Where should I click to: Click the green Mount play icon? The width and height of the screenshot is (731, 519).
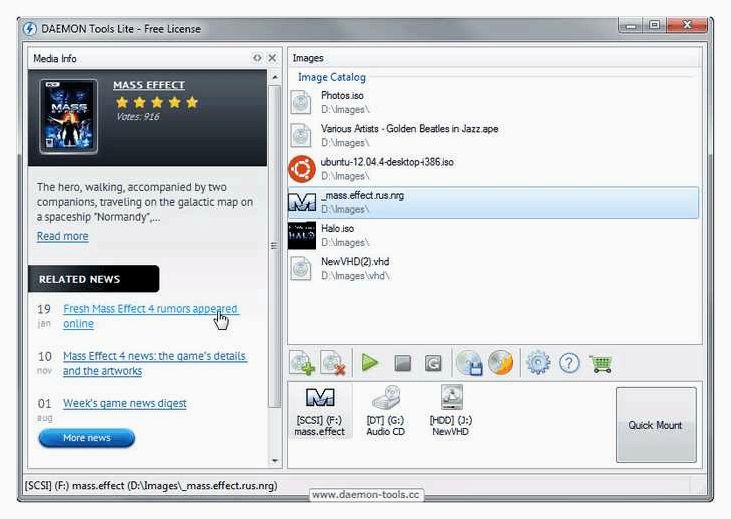point(370,362)
